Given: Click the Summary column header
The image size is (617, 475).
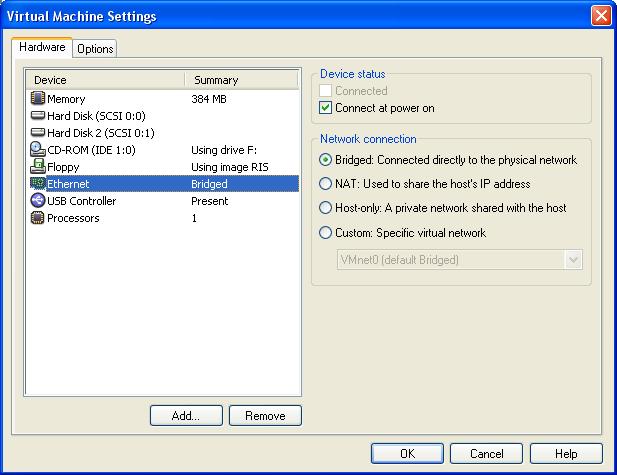Looking at the screenshot, I should tap(240, 80).
